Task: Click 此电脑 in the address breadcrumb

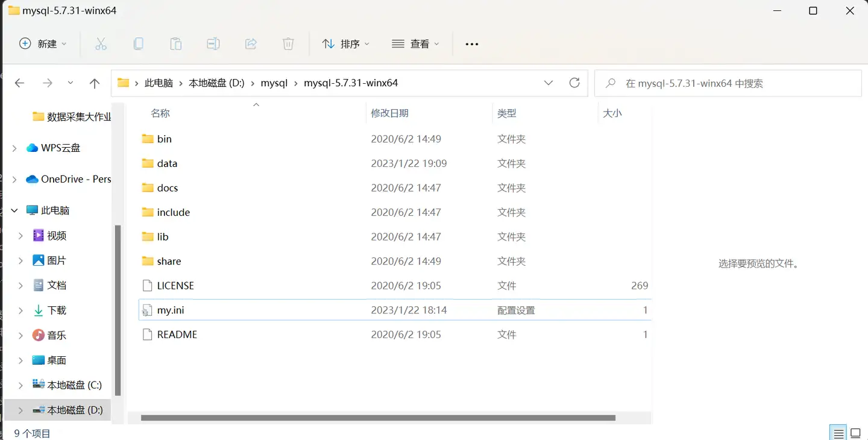Action: [x=159, y=83]
